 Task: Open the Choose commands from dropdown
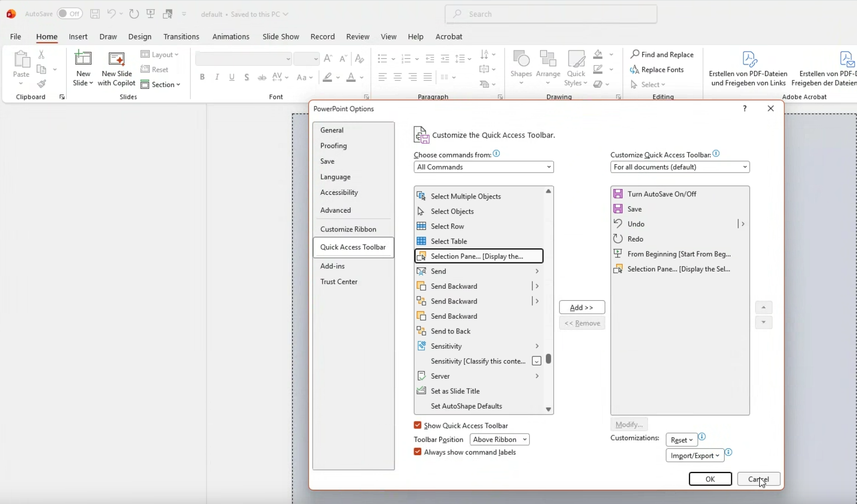pos(483,167)
